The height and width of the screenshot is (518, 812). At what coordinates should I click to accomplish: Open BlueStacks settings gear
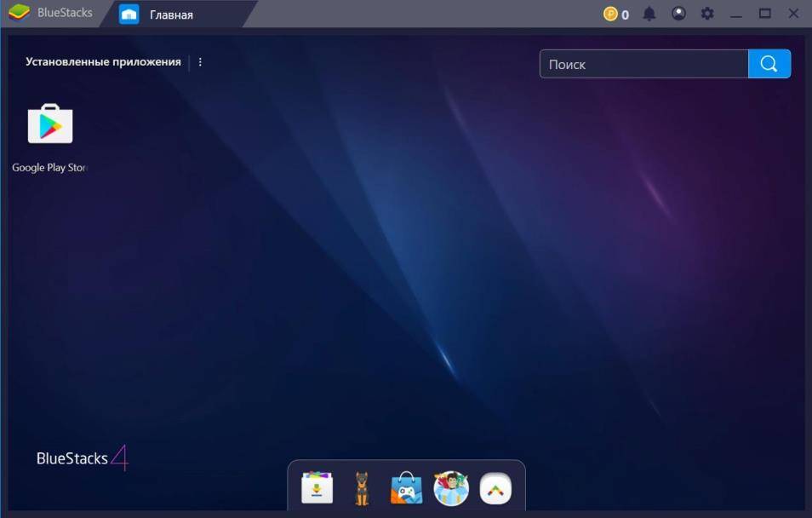pos(707,14)
